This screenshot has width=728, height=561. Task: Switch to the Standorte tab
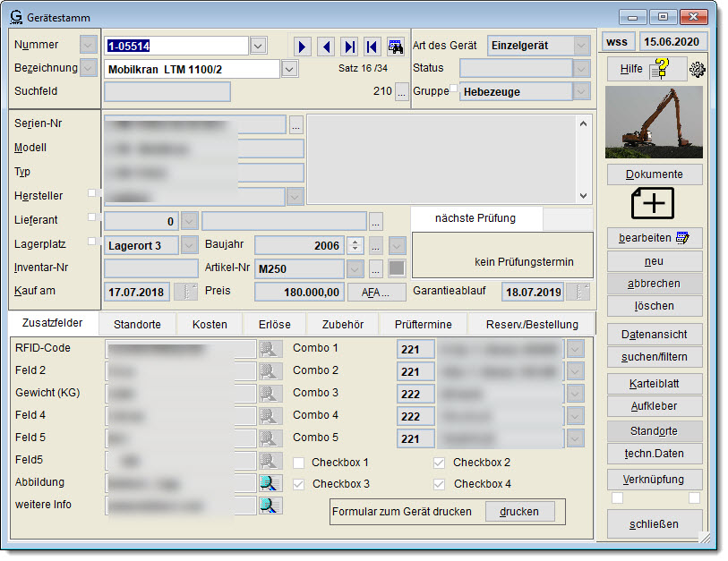[x=137, y=324]
